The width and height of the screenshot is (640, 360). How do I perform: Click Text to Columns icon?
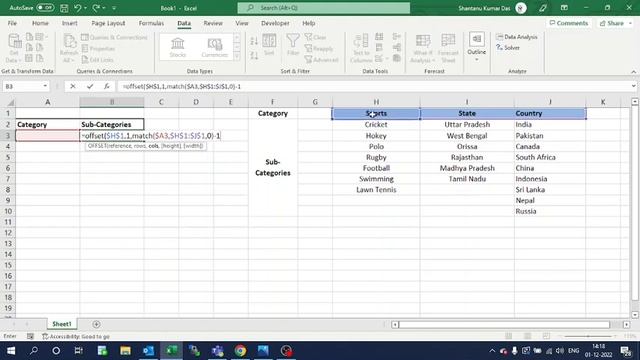pyautogui.click(x=361, y=48)
